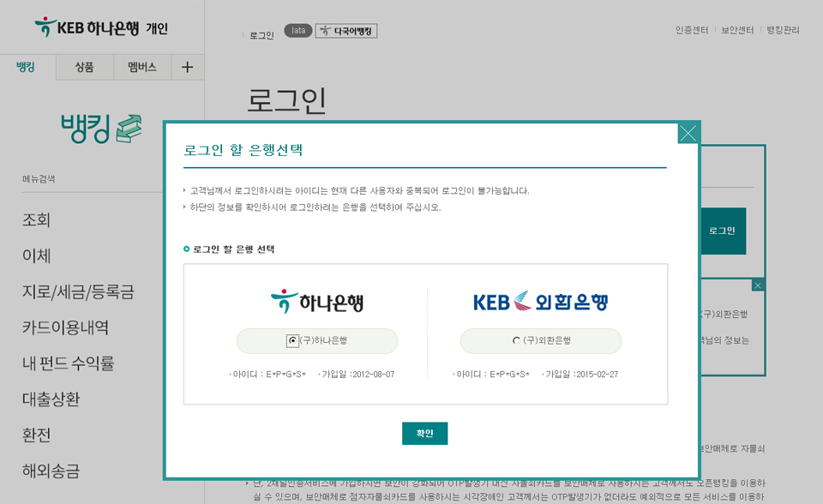Close the bank selection dialog
The width and height of the screenshot is (823, 504).
click(x=688, y=133)
